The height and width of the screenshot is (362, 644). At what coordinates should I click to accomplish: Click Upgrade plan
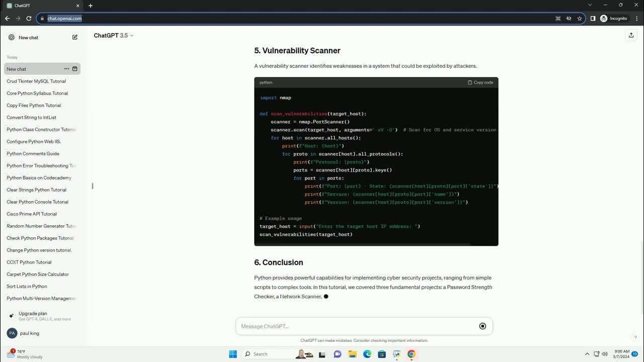42,316
